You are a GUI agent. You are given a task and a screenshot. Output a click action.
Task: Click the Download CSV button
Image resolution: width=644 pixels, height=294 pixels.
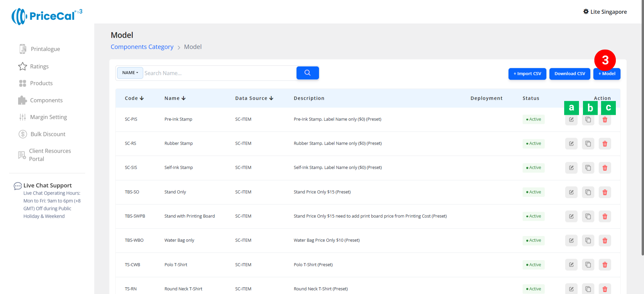click(570, 74)
